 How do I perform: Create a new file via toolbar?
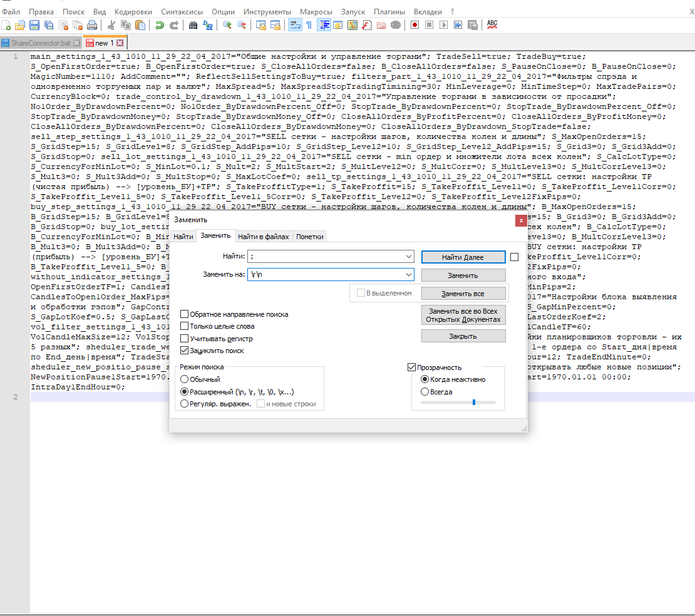click(x=6, y=25)
